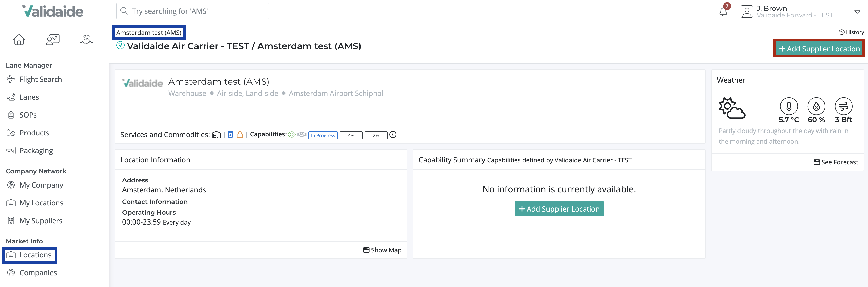Open Companies under Market Info
This screenshot has height=287, width=868.
coord(38,272)
